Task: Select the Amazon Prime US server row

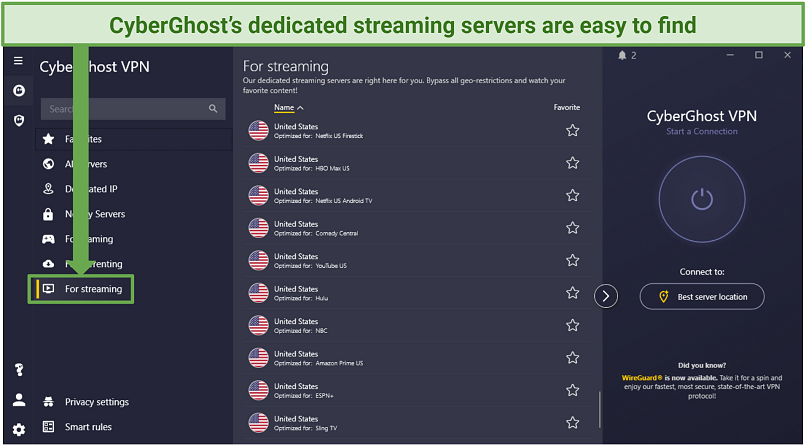Action: [417, 358]
